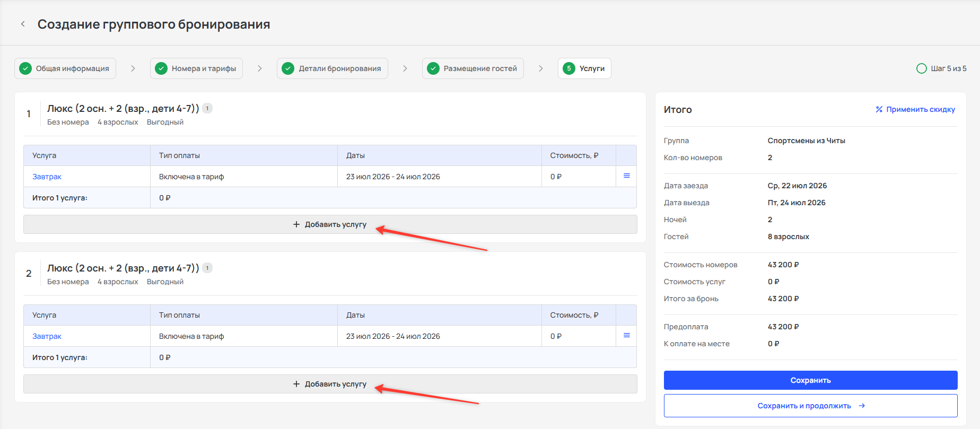Screen dimensions: 980x429
Task: Click the number 5 badge on Услуги step
Action: pyautogui.click(x=569, y=68)
